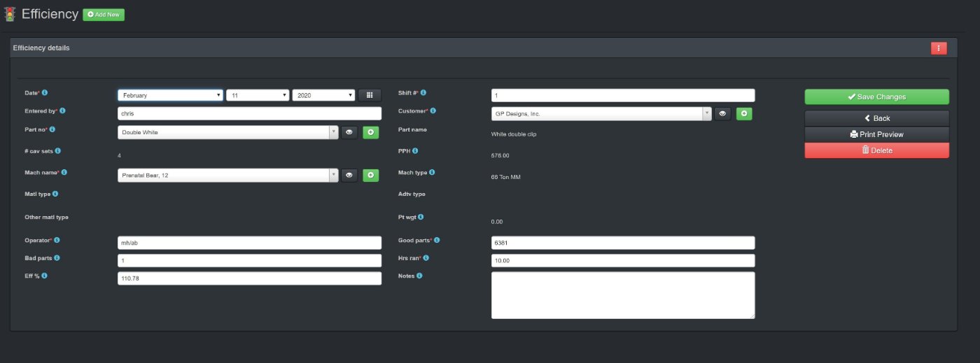Screen dimensions: 980x363
Task: Click the Good parts field showing 6381
Action: click(x=623, y=243)
